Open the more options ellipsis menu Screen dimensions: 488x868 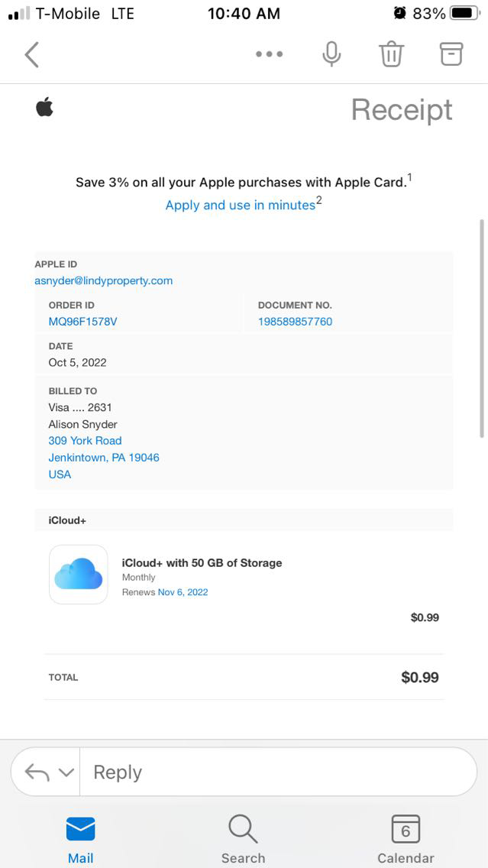point(270,54)
